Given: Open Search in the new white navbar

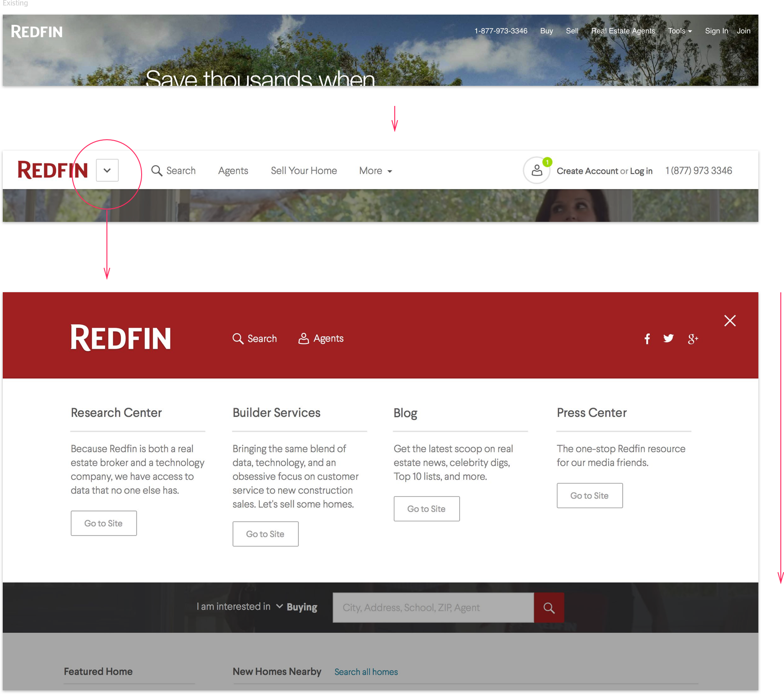Looking at the screenshot, I should pyautogui.click(x=181, y=171).
